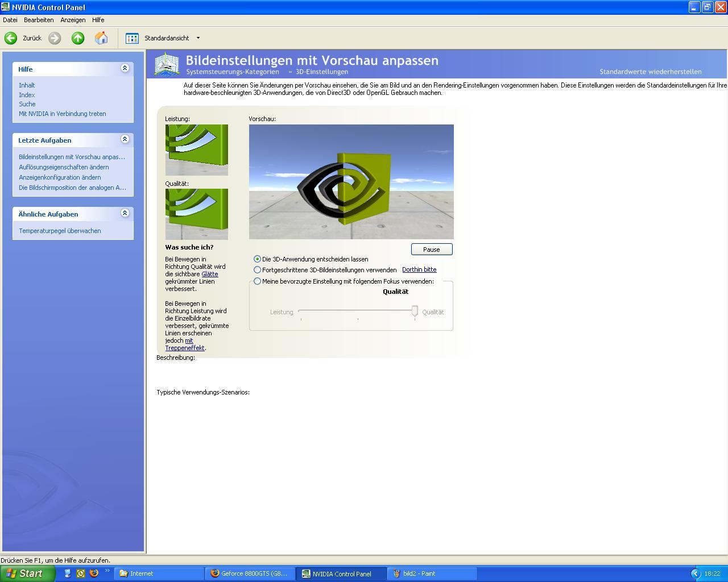
Task: Open the Standardansicht dropdown arrow
Action: coord(198,38)
